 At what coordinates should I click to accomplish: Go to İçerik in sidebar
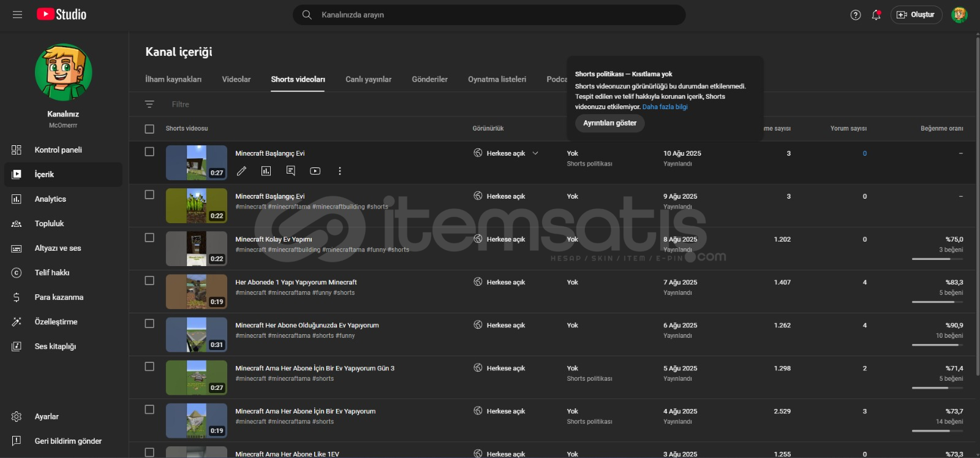[63, 174]
